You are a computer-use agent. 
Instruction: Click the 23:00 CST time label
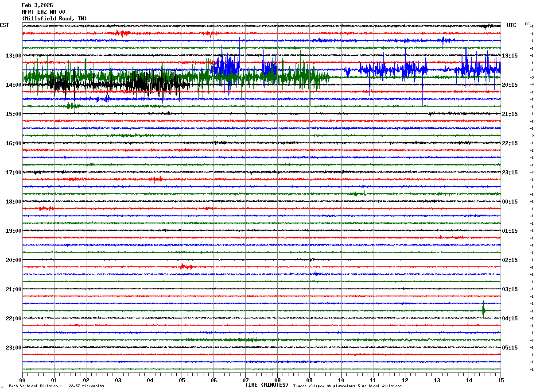(x=13, y=348)
